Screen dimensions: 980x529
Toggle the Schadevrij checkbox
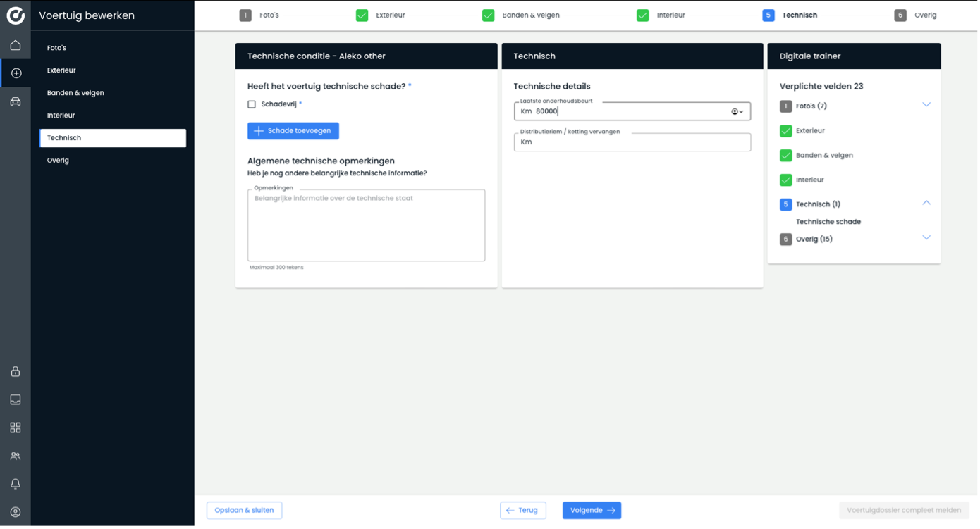[252, 105]
